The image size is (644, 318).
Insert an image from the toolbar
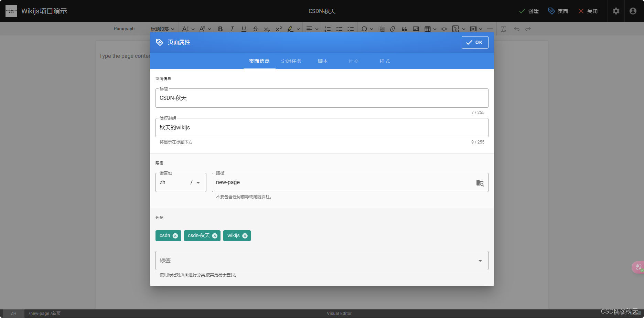(416, 29)
